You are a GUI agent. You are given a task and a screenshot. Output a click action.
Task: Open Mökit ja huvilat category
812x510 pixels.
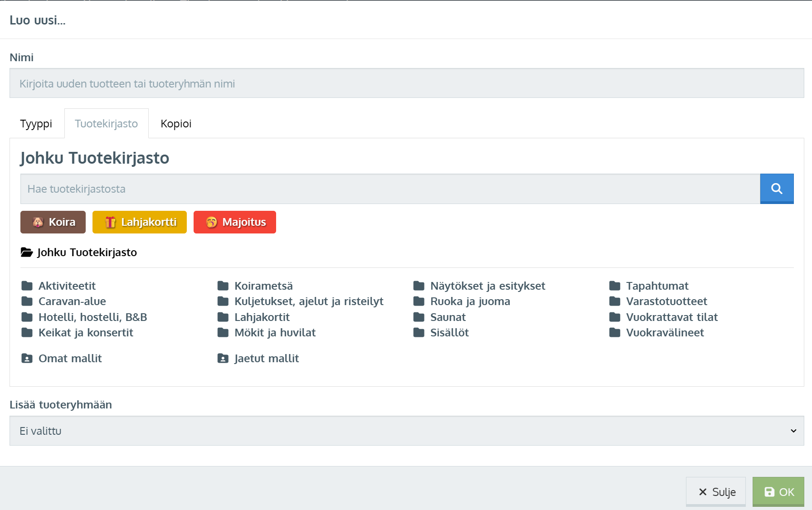(x=275, y=333)
